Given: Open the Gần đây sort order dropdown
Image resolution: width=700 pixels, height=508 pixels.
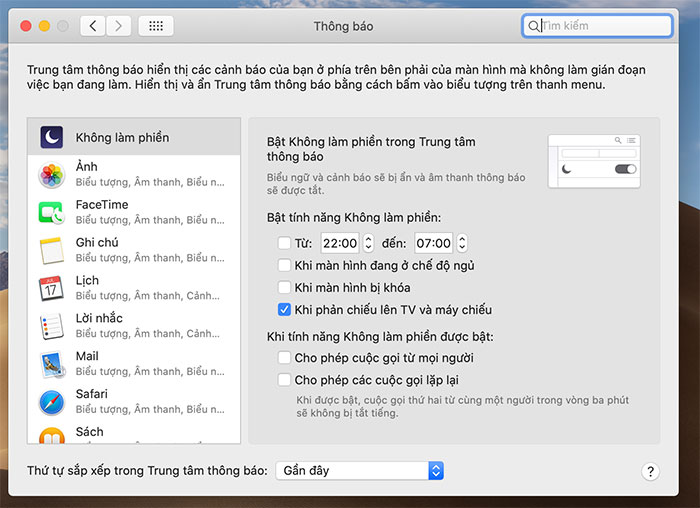Looking at the screenshot, I should click(360, 471).
